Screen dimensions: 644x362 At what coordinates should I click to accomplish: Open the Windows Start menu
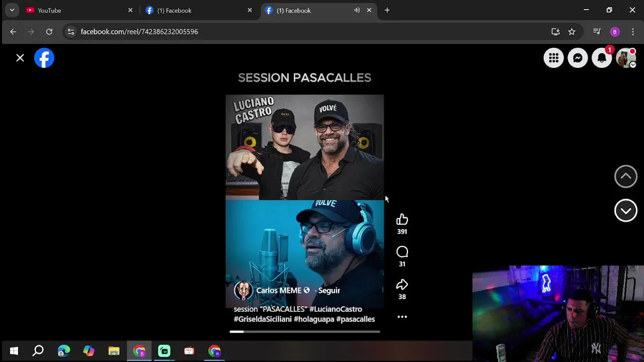14,351
